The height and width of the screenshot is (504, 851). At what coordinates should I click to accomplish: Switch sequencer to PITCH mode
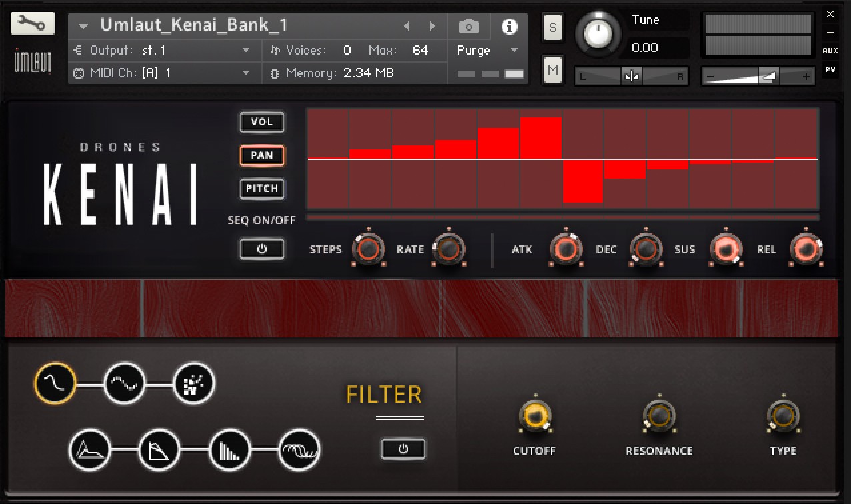click(x=262, y=189)
